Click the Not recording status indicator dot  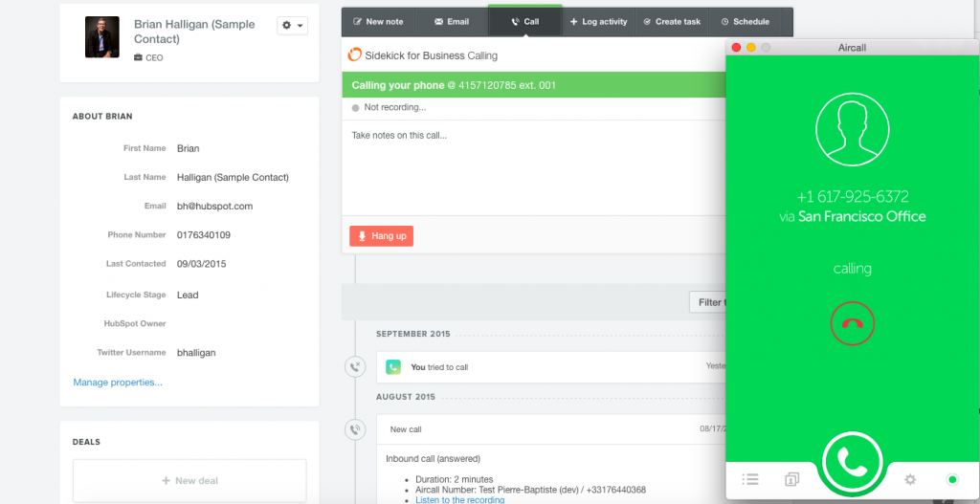355,107
